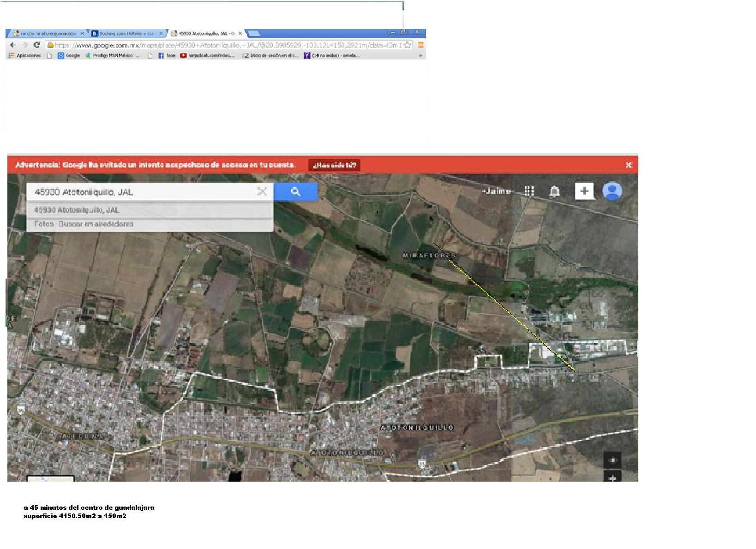Open the blue account profile avatar

[x=612, y=191]
